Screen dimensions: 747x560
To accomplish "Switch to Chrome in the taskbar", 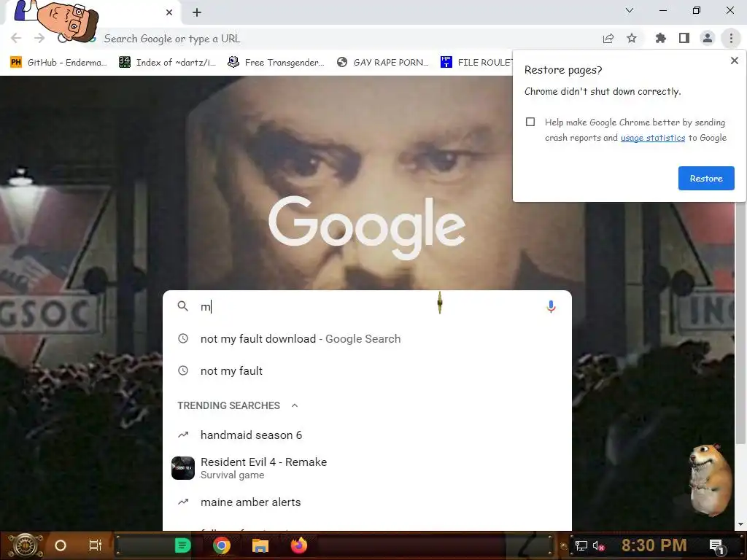I will click(x=222, y=545).
